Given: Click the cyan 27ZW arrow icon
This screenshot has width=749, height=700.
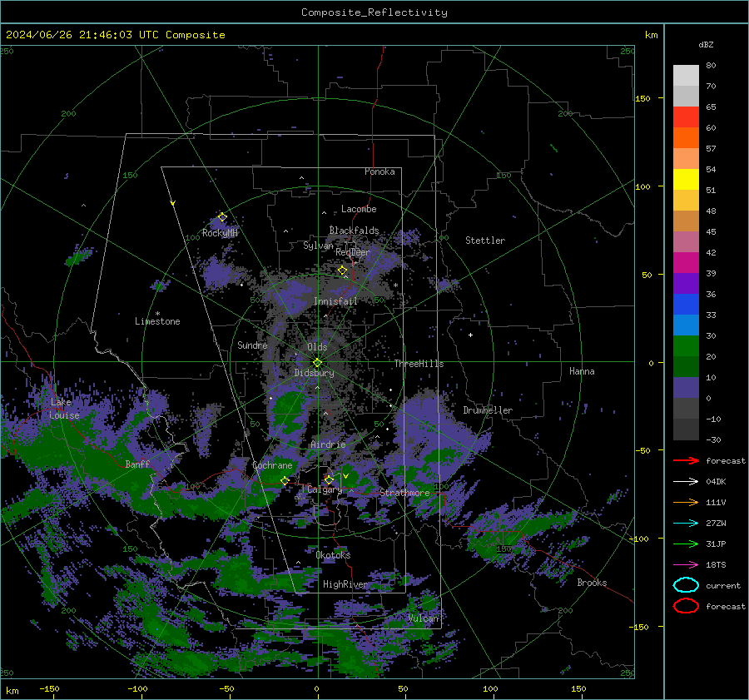Looking at the screenshot, I should [x=686, y=523].
